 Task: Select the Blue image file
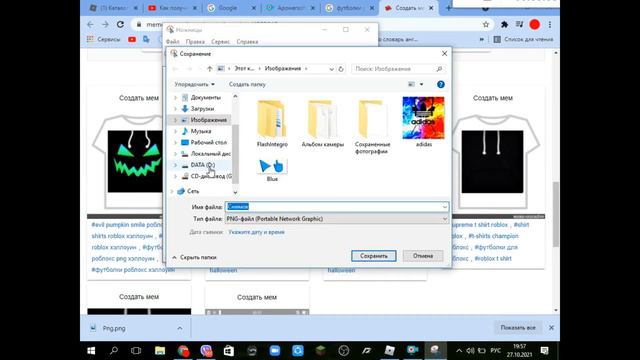(x=272, y=170)
